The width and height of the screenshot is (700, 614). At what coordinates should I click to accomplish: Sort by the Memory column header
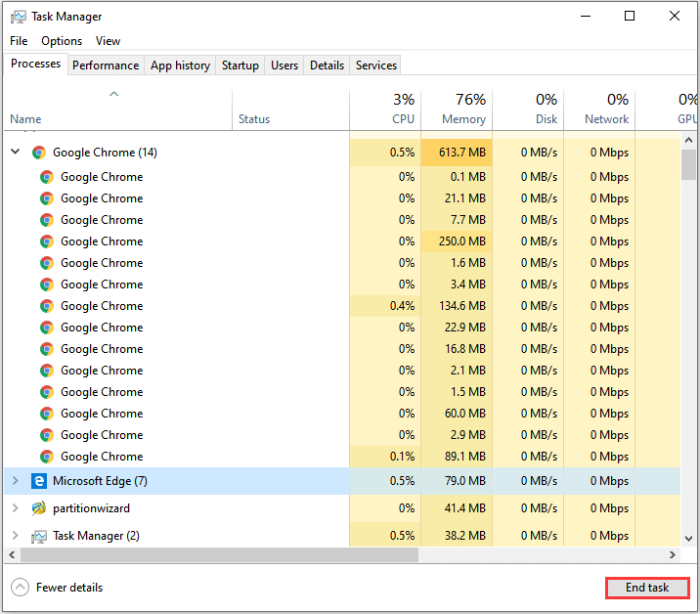[x=457, y=110]
